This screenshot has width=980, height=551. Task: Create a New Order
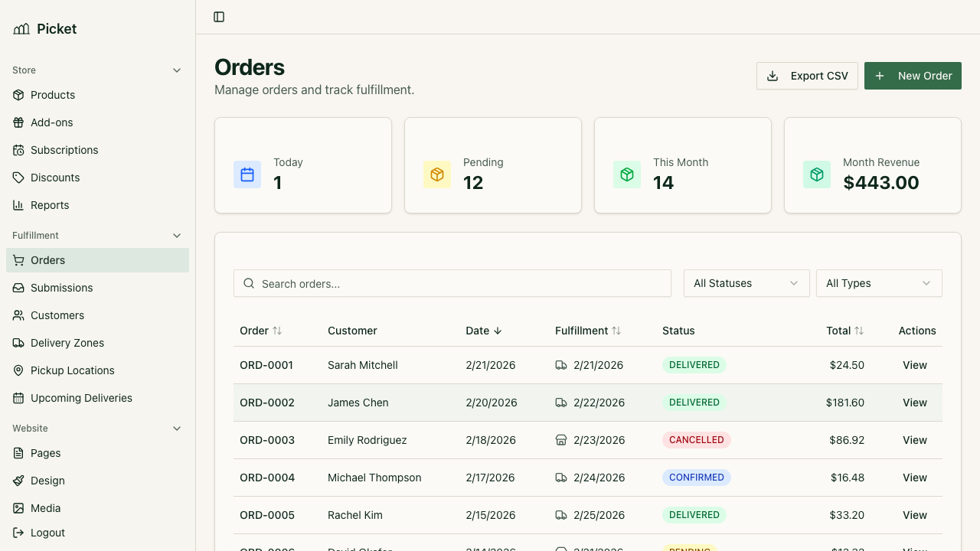913,76
